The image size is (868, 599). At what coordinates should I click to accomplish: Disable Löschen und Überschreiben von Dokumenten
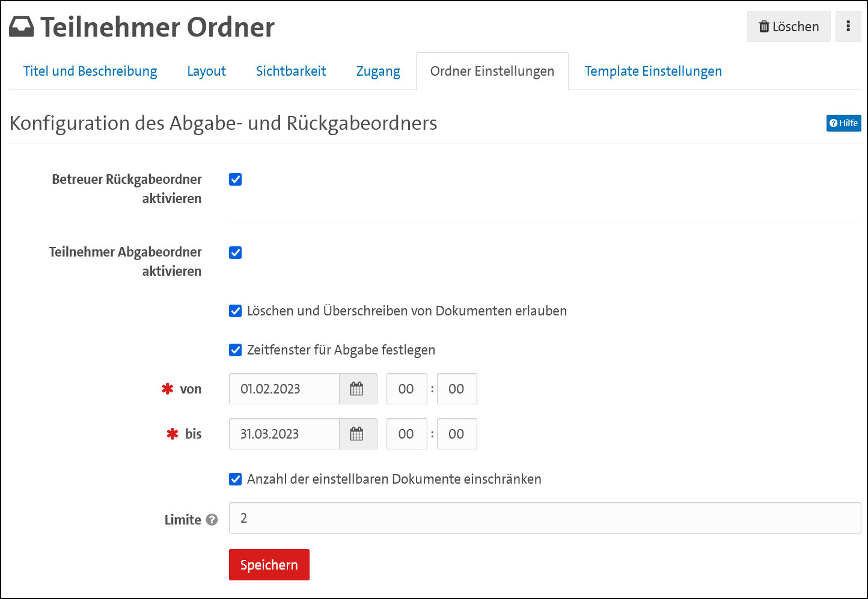236,311
